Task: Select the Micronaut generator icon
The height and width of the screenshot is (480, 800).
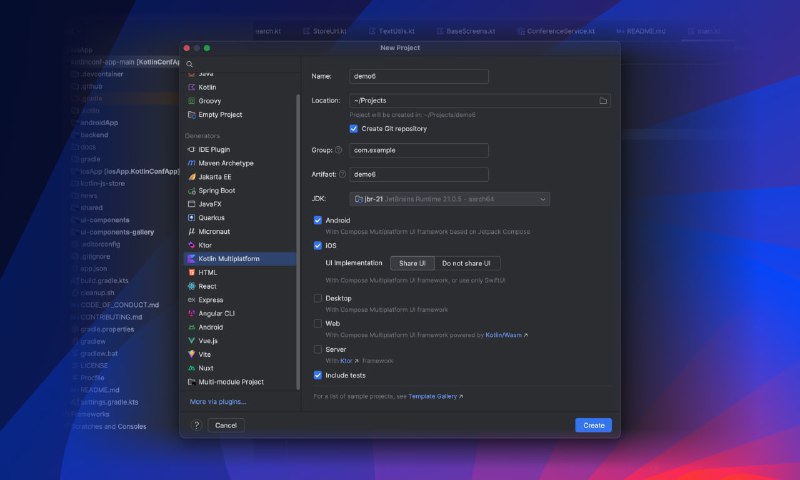Action: pos(191,232)
